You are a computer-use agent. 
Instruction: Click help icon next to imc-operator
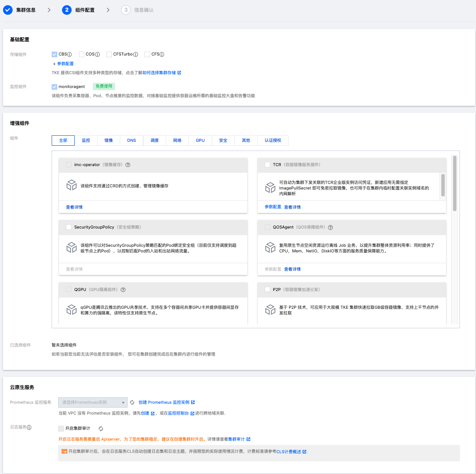coord(128,165)
